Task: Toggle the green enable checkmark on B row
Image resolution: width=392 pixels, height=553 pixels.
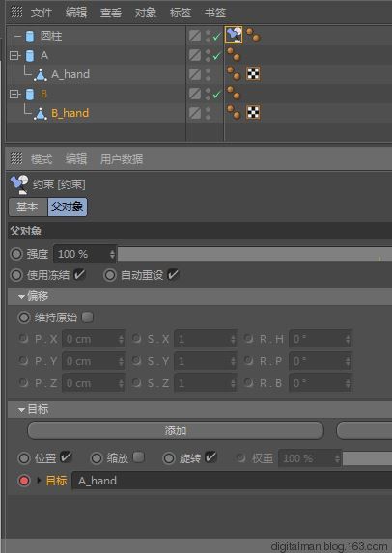Action: [216, 94]
